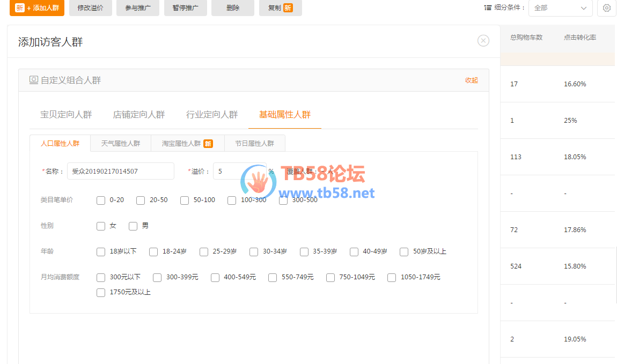Close the 添加访客人群 dialog
The width and height of the screenshot is (617, 364).
[483, 41]
